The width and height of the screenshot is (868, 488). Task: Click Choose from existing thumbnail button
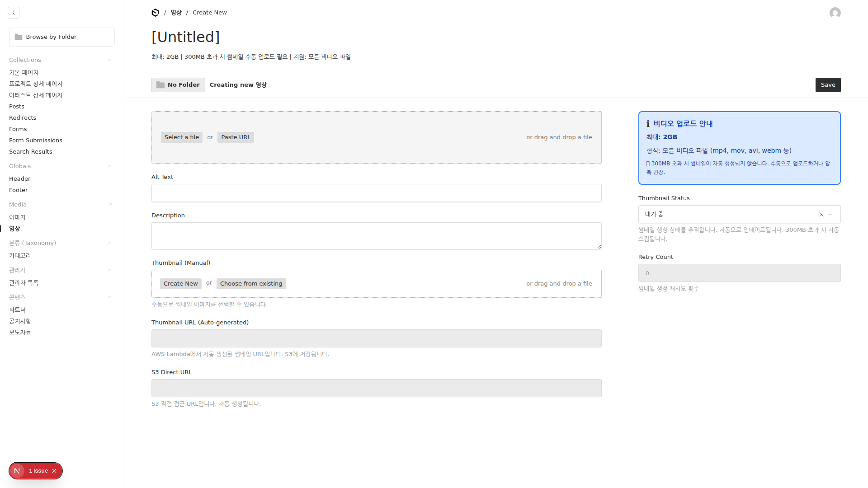(x=251, y=284)
